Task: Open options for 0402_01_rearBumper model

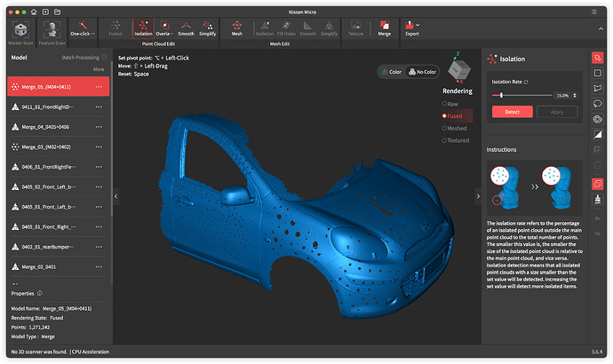Action: click(x=99, y=247)
